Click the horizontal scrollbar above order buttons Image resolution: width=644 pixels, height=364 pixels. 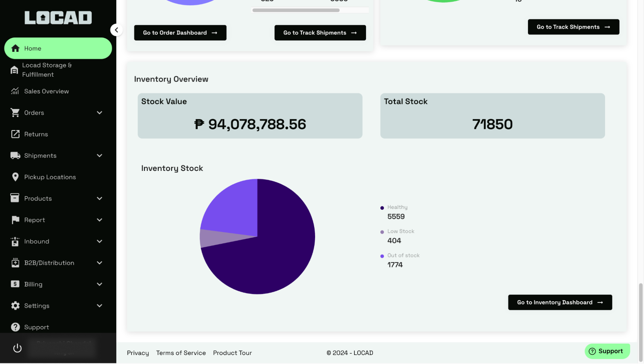(x=296, y=10)
